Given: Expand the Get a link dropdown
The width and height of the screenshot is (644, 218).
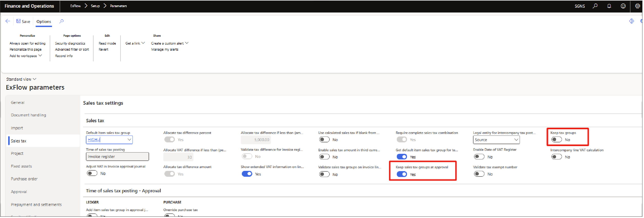Looking at the screenshot, I should pyautogui.click(x=135, y=44).
